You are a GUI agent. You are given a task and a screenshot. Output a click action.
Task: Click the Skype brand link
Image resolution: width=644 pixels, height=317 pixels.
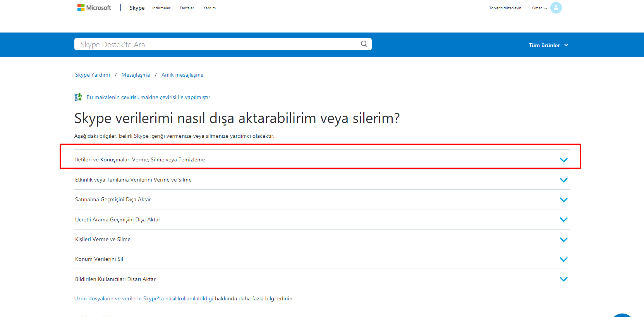[137, 8]
